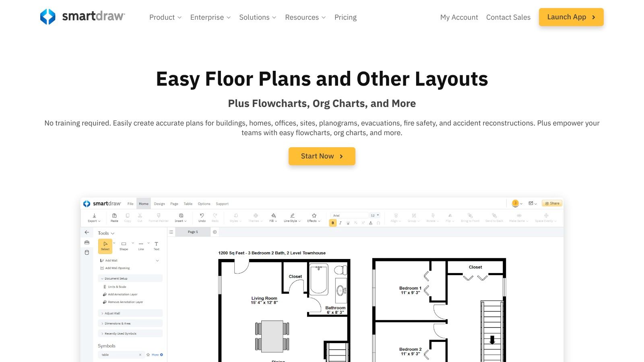Toggle Underline text formatting
The height and width of the screenshot is (362, 644).
pos(348,223)
